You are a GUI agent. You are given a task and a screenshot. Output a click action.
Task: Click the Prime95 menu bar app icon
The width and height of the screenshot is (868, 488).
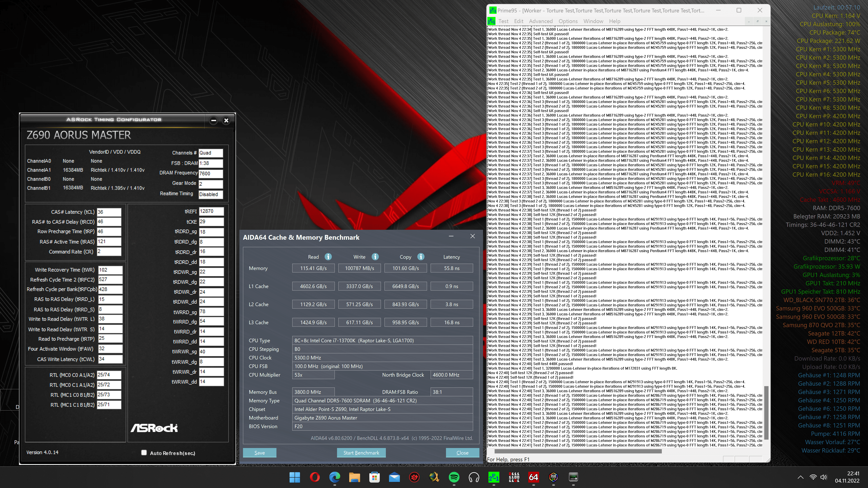pos(491,21)
